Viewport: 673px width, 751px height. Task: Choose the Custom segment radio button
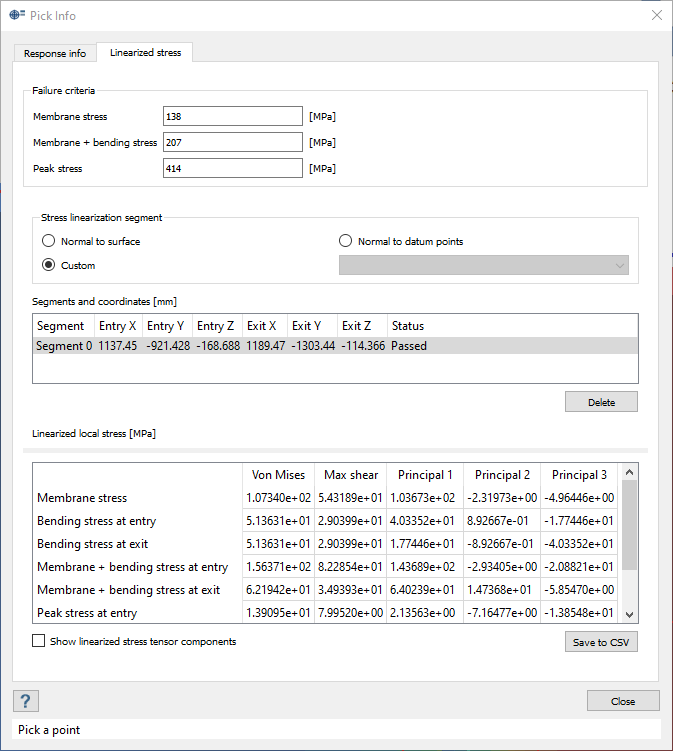[48, 266]
